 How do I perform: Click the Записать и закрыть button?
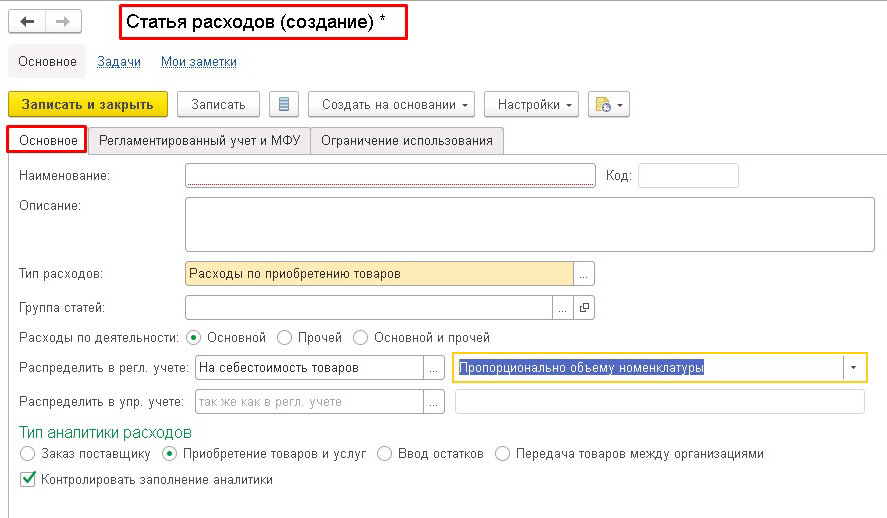point(88,105)
